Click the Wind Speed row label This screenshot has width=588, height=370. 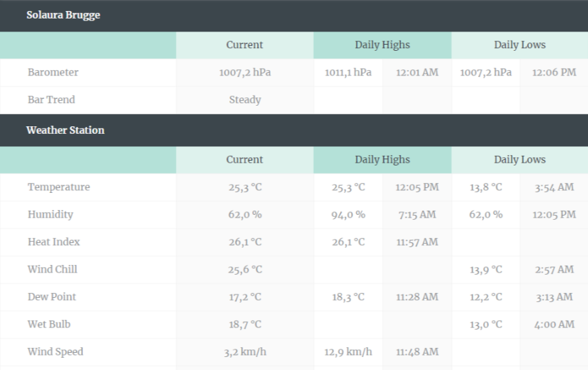[55, 351]
